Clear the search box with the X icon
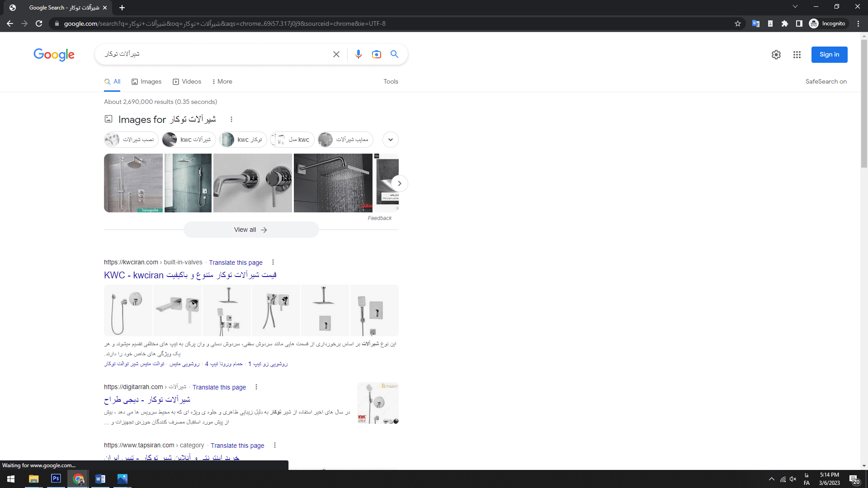The width and height of the screenshot is (868, 488). pyautogui.click(x=336, y=54)
